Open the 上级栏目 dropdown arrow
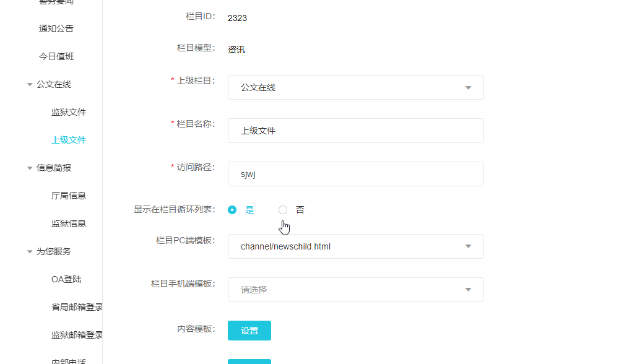 click(468, 88)
